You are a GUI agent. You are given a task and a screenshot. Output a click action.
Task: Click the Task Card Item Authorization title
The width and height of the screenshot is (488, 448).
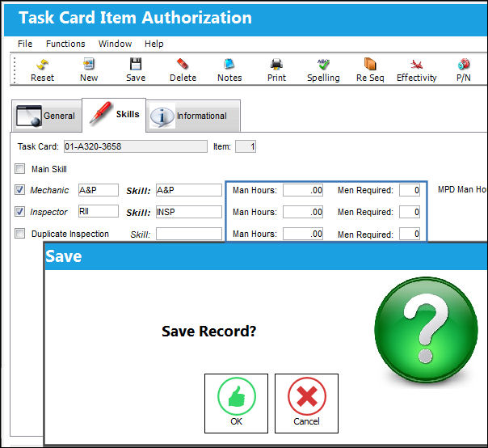pos(136,18)
